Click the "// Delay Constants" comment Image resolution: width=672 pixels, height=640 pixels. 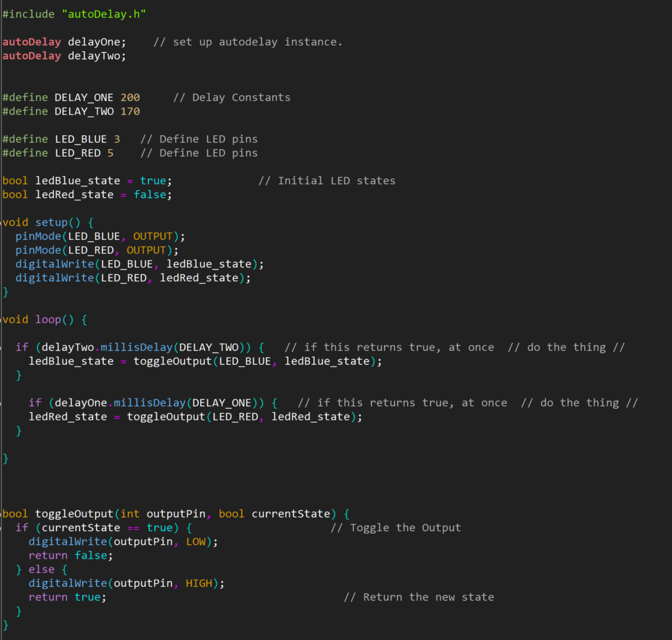[232, 98]
